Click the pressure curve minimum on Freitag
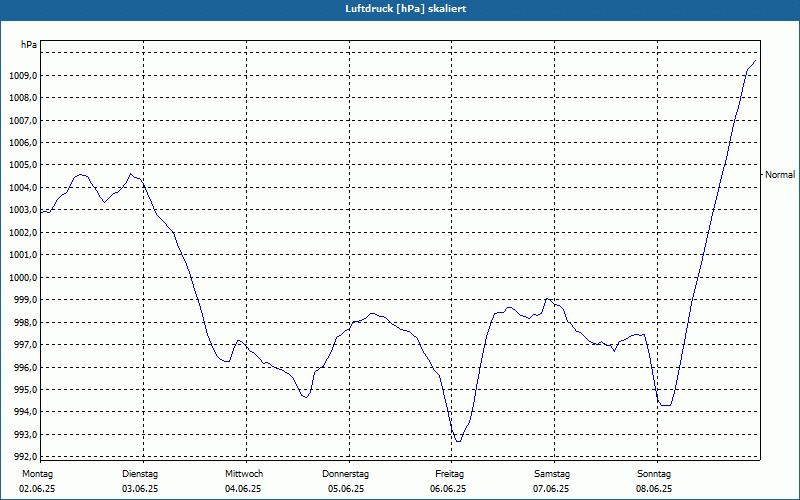Image resolution: width=800 pixels, height=500 pixels. 458,441
